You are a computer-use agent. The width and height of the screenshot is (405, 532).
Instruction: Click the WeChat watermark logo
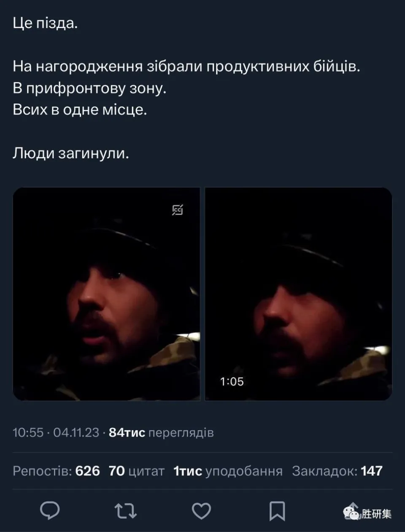(x=352, y=513)
